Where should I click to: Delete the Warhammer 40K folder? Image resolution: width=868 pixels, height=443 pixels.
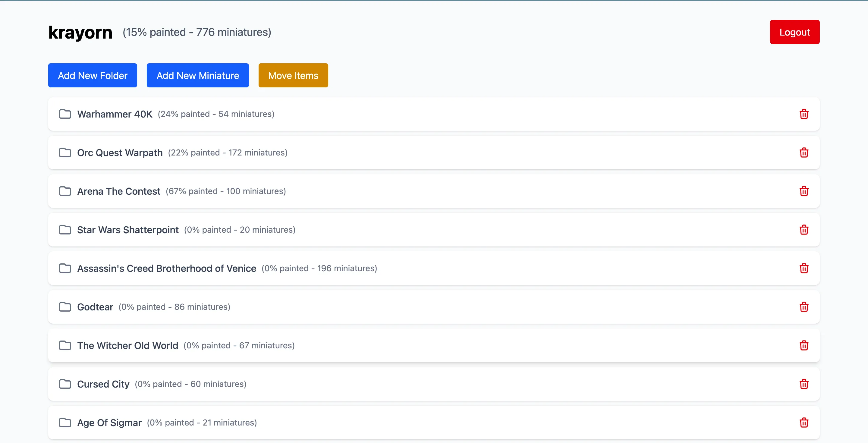pos(804,114)
